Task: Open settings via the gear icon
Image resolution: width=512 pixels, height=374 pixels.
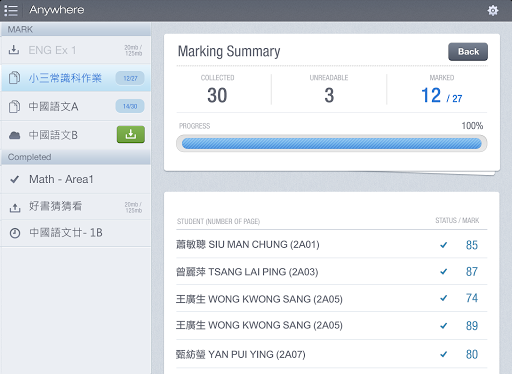Action: (493, 10)
